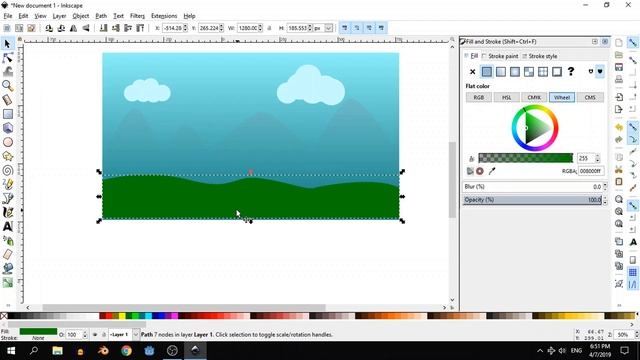
Task: Click the Save document icon in commands bar
Action: click(619, 67)
